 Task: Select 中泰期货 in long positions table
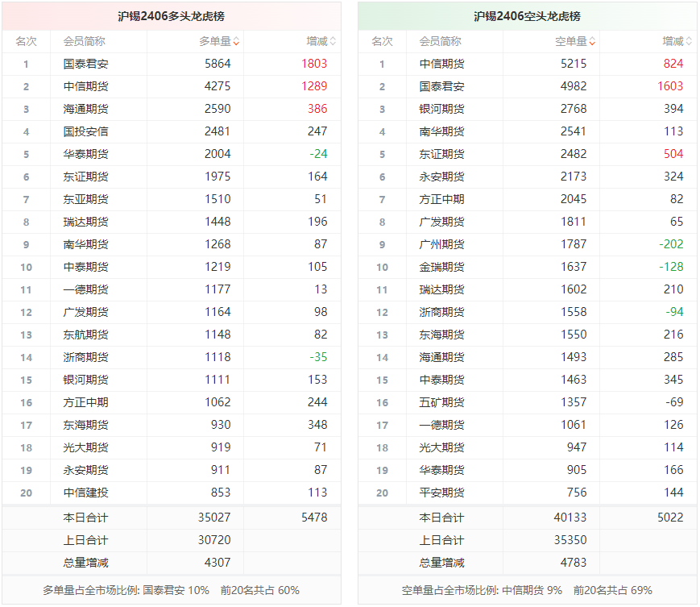point(85,267)
